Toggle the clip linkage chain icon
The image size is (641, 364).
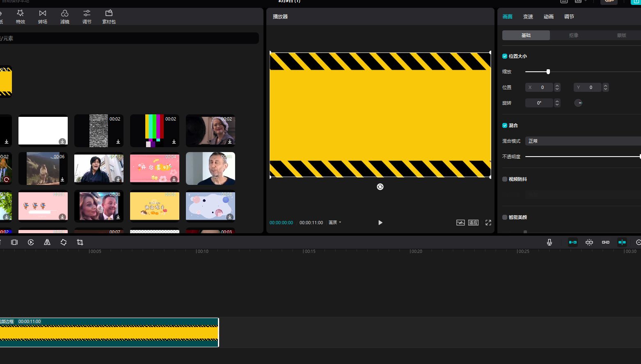pos(606,242)
